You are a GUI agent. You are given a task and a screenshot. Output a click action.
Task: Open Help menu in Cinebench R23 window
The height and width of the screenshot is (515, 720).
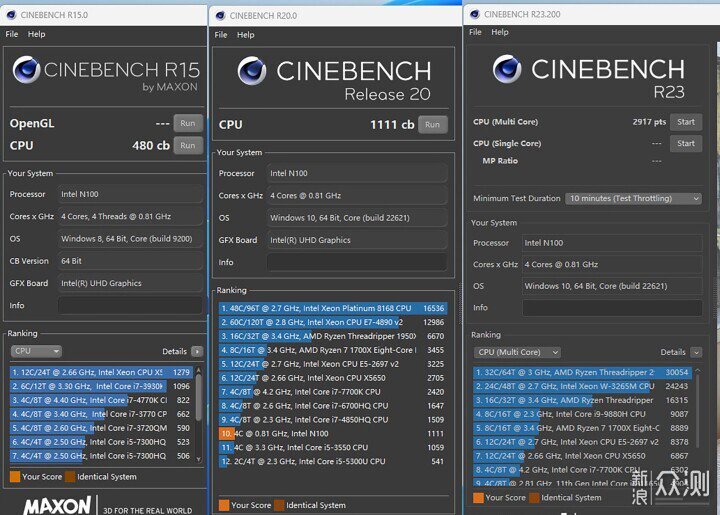click(x=500, y=32)
